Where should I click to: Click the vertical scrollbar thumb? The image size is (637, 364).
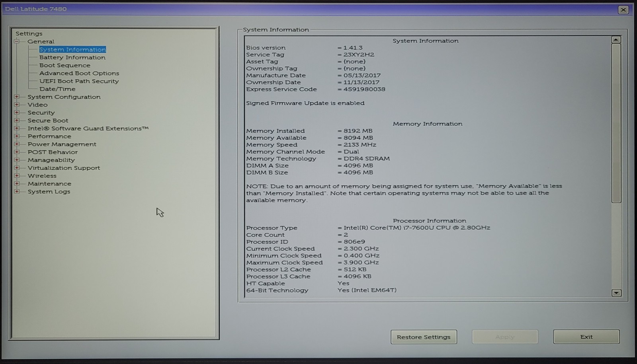[616, 123]
